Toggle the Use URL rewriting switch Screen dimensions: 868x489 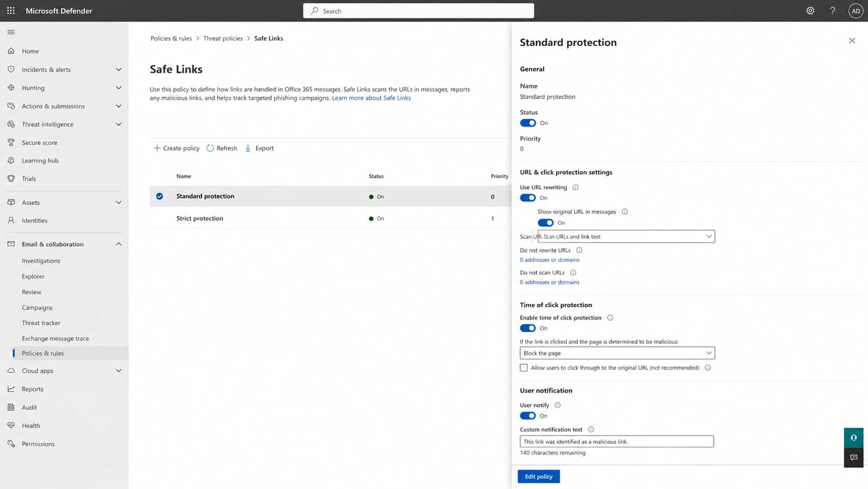tap(528, 198)
